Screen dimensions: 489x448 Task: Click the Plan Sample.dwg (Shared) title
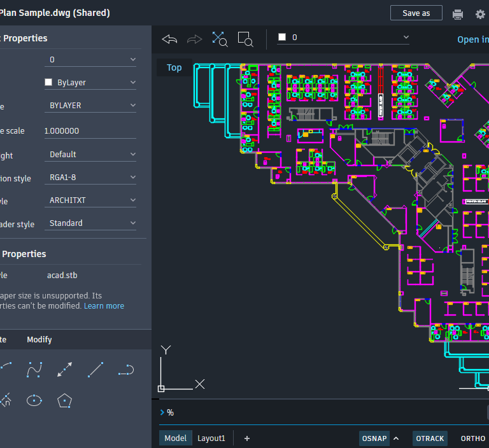point(55,13)
